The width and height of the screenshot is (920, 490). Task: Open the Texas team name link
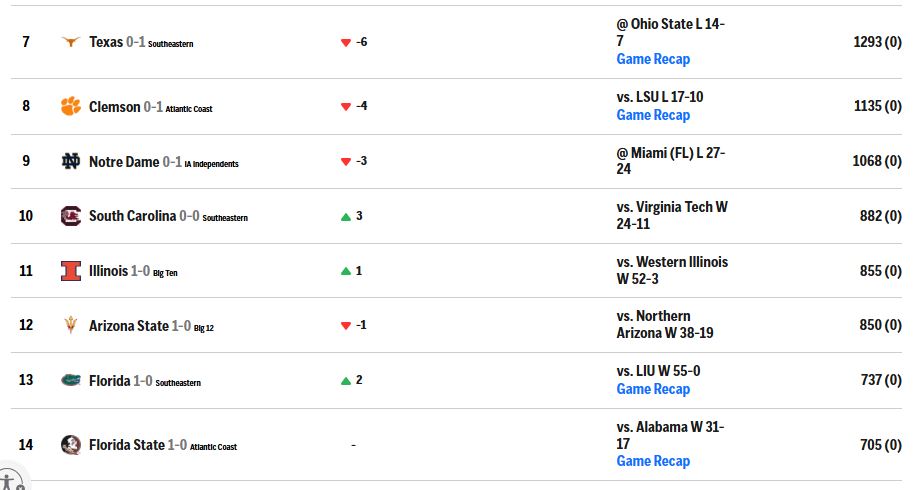pos(106,42)
